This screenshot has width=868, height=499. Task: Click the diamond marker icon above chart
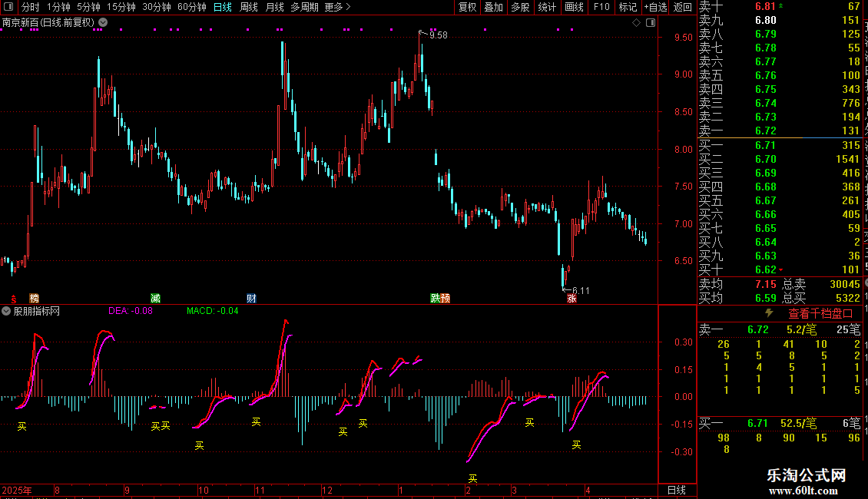point(636,23)
